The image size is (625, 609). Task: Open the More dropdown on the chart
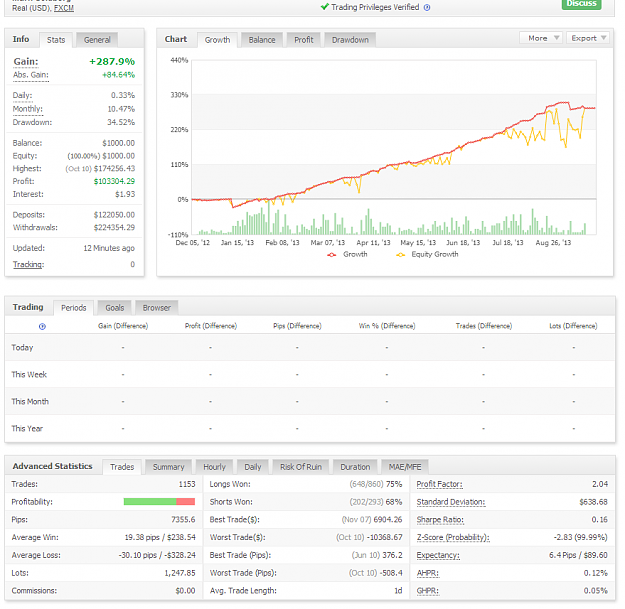coord(541,38)
